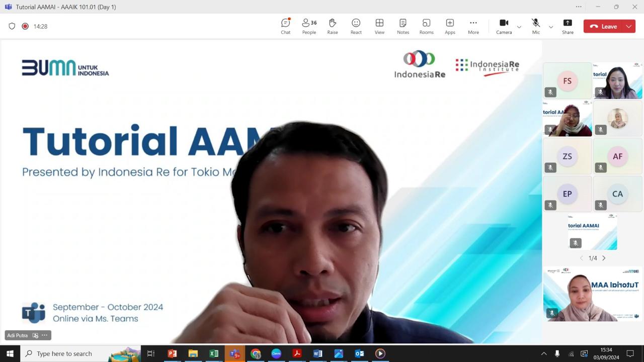Open Adi Putra's more options ellipsis

pos(45,335)
